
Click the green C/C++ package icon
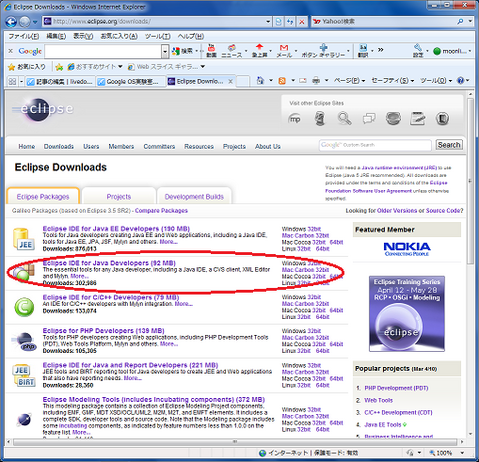tap(24, 307)
